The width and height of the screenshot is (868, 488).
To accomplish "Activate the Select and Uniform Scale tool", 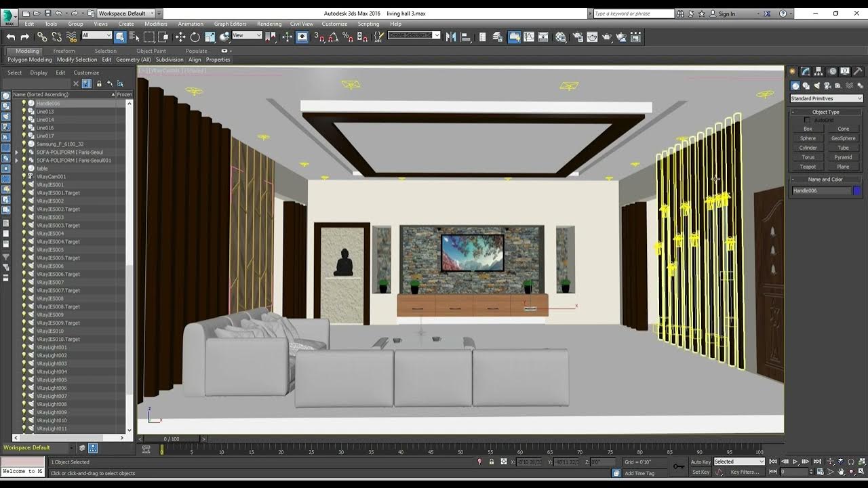I will coord(210,37).
